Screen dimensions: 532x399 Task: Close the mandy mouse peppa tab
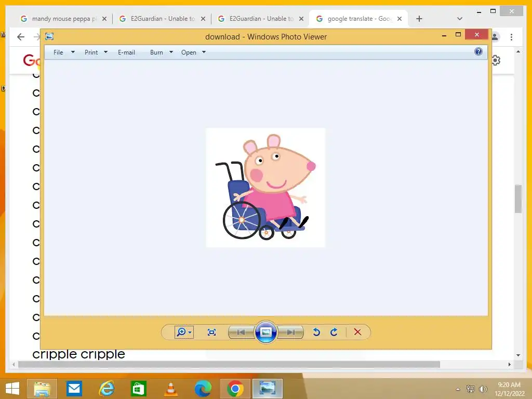104,19
